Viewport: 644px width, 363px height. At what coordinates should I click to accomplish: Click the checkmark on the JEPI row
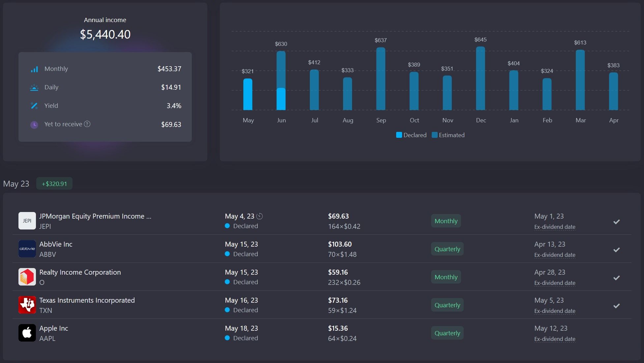coord(616,222)
